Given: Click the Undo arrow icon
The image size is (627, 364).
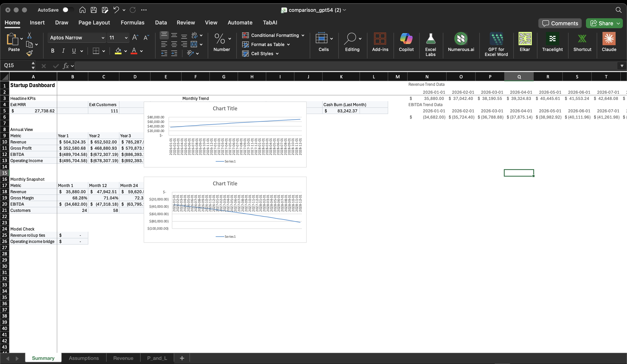Looking at the screenshot, I should point(116,10).
